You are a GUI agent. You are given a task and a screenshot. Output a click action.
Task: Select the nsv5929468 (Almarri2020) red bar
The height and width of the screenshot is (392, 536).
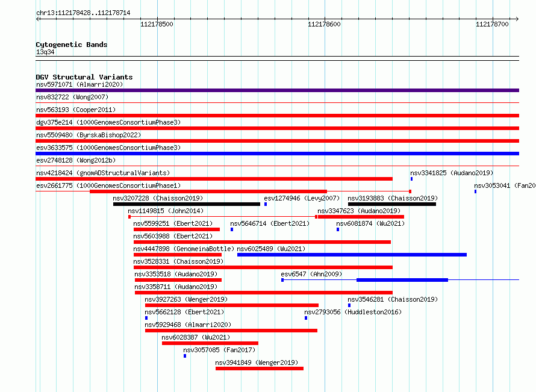[231, 331]
